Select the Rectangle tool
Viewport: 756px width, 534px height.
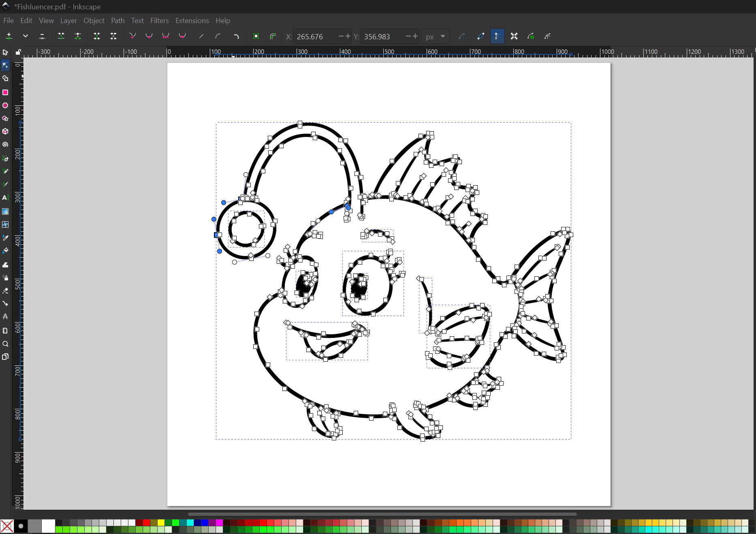[x=5, y=92]
